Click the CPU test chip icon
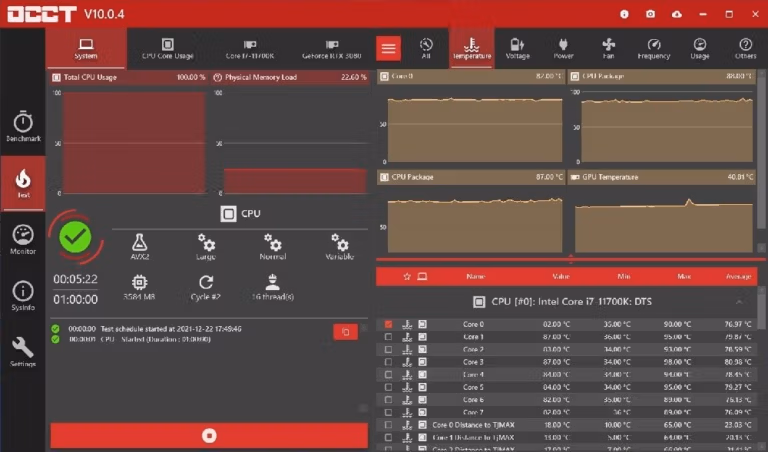Image resolution: width=768 pixels, height=452 pixels. (x=228, y=214)
